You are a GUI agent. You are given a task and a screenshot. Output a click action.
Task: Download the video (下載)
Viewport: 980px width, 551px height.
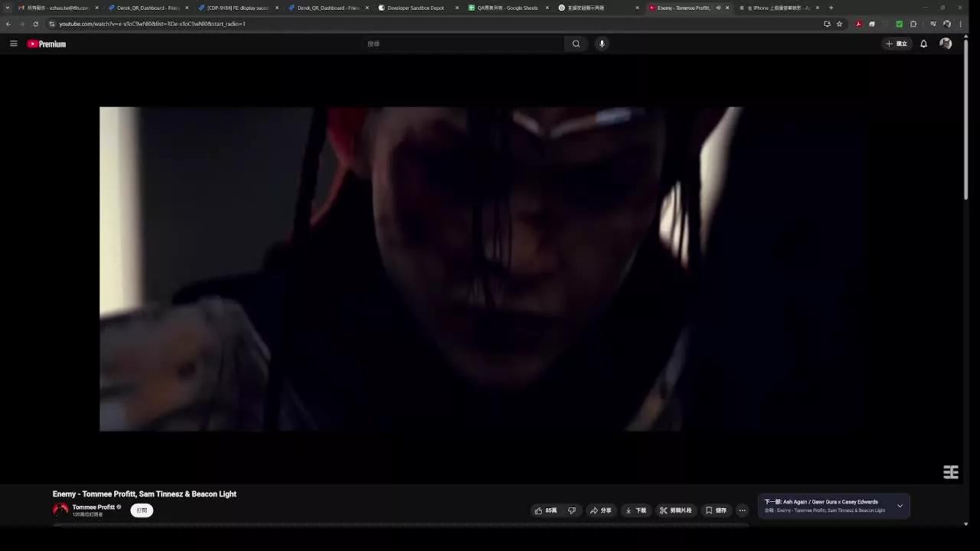635,510
